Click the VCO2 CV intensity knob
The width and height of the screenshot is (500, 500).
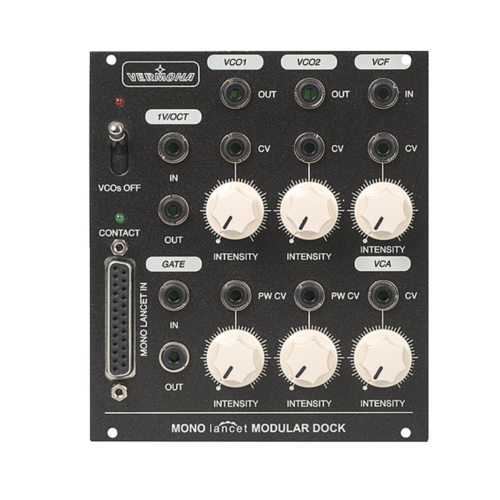309,211
